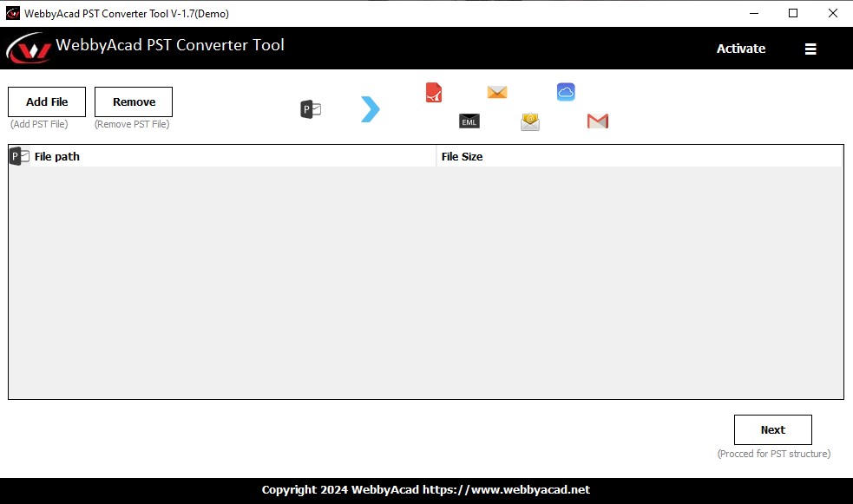The width and height of the screenshot is (853, 504).
Task: Click the File path column header
Action: coord(56,156)
